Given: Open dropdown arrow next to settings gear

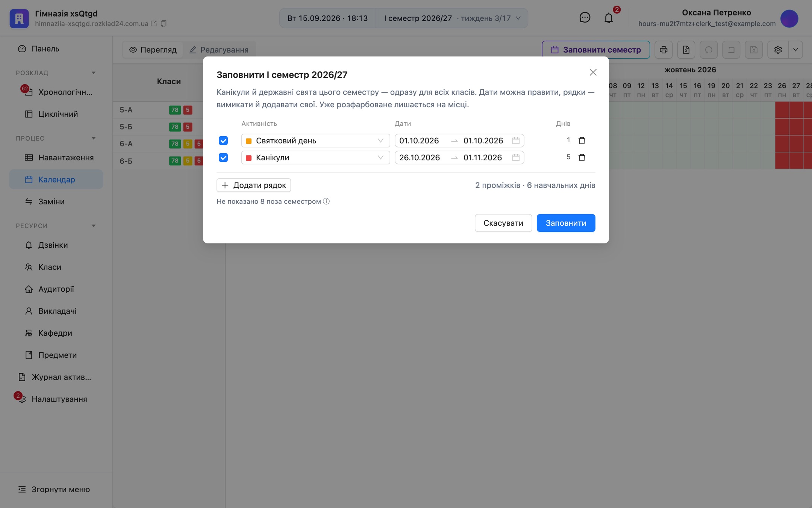Looking at the screenshot, I should click(795, 50).
